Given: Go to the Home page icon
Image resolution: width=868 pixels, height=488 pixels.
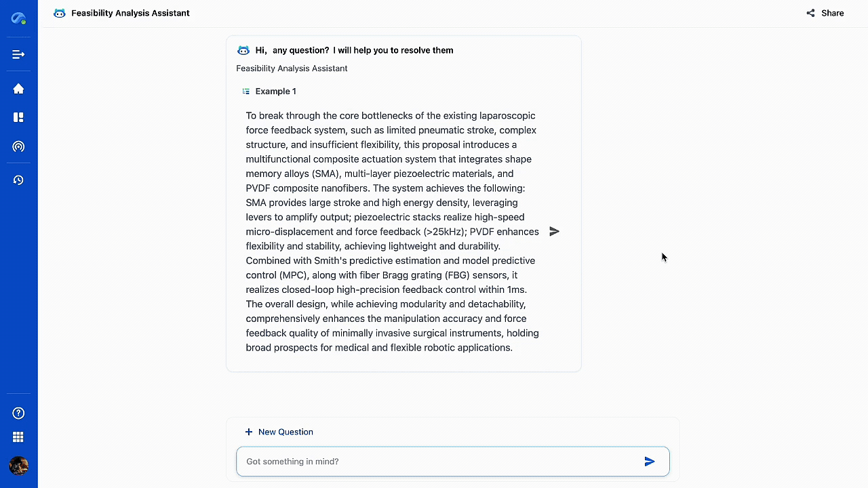Looking at the screenshot, I should click(18, 89).
